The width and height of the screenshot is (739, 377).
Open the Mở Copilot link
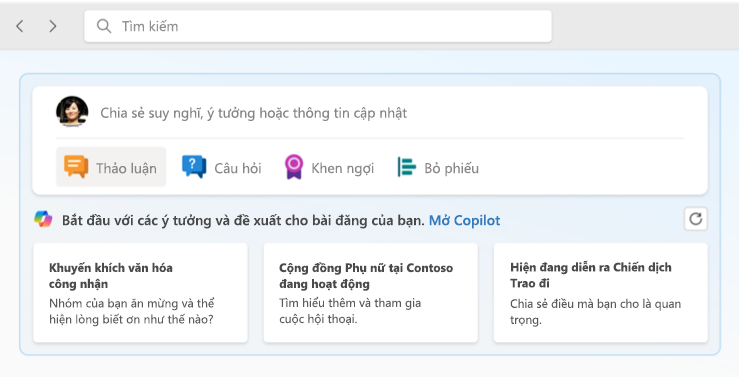point(464,221)
